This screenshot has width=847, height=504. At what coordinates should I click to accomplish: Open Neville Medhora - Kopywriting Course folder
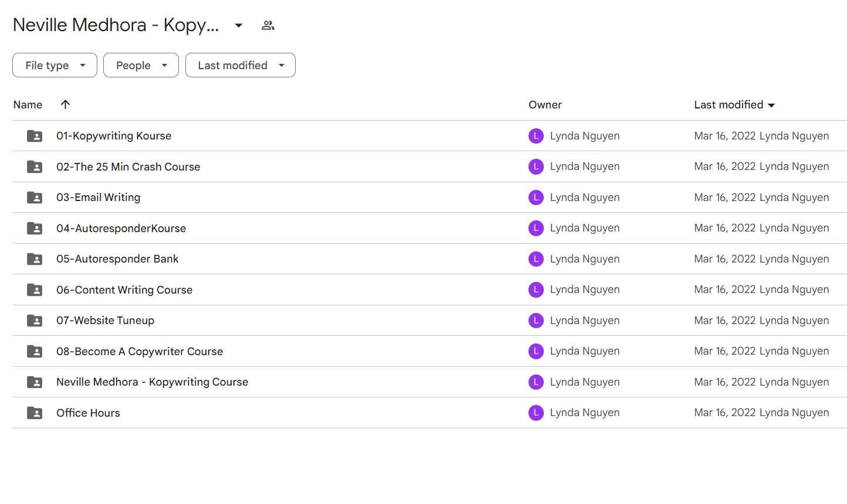tap(152, 382)
